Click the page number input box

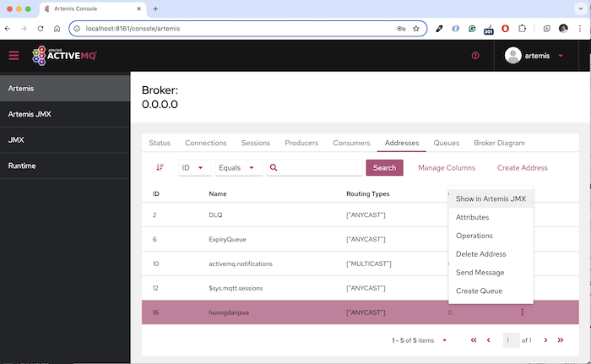click(x=511, y=340)
